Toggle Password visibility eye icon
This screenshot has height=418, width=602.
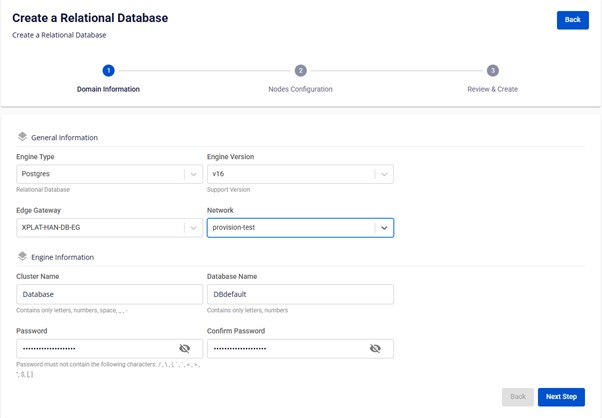click(x=185, y=349)
